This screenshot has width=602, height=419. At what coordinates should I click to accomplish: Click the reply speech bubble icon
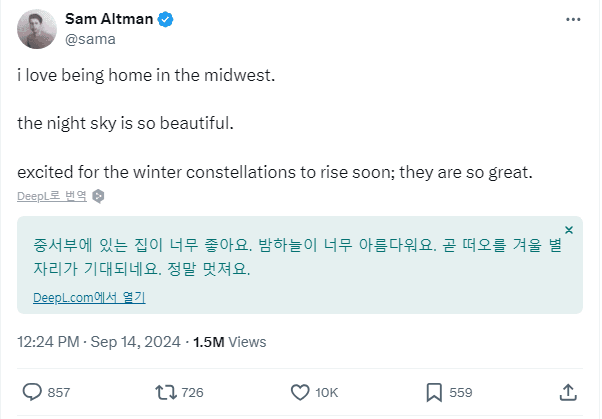tap(31, 391)
